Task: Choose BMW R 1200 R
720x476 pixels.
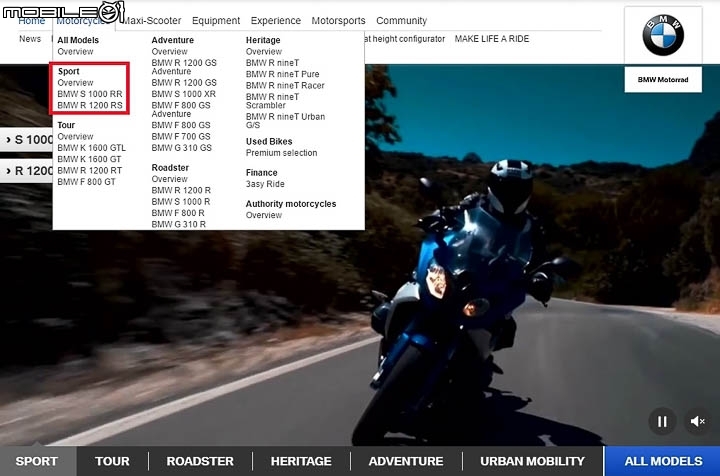Action: coord(181,190)
